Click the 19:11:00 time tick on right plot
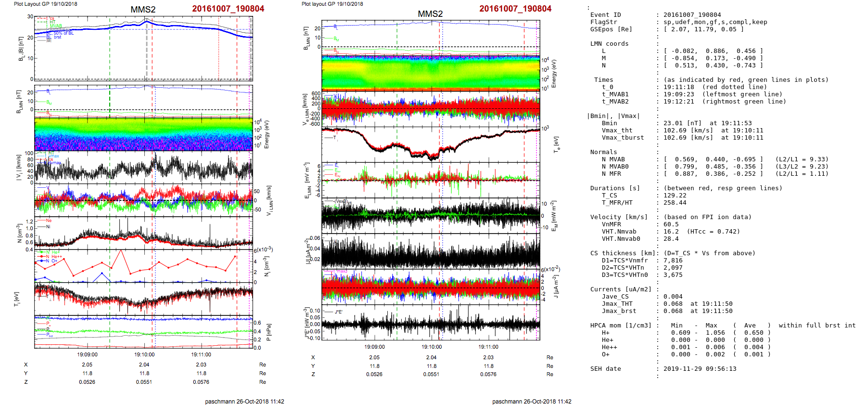Image resolution: width=868 pixels, height=405 pixels. point(488,347)
